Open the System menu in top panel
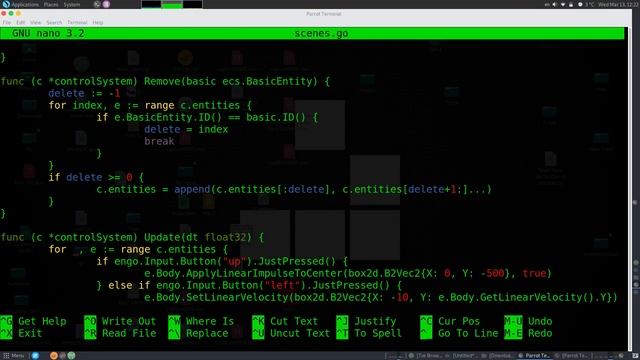 coord(72,4)
